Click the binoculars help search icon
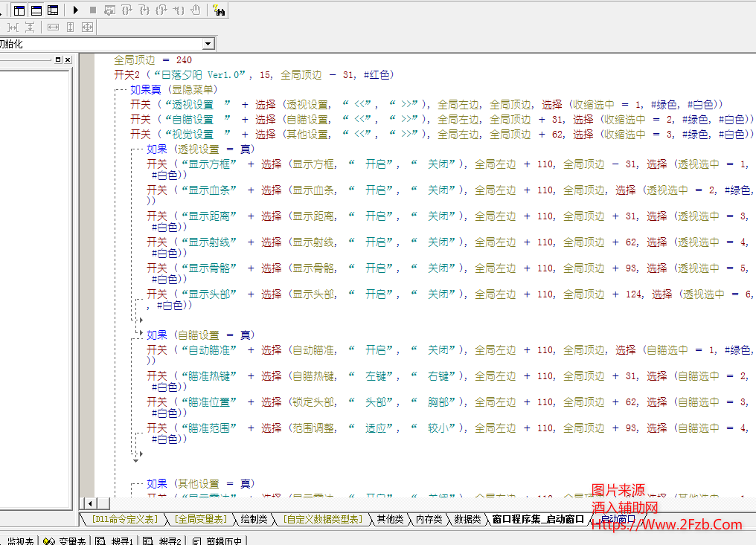756x545 pixels. pyautogui.click(x=219, y=10)
